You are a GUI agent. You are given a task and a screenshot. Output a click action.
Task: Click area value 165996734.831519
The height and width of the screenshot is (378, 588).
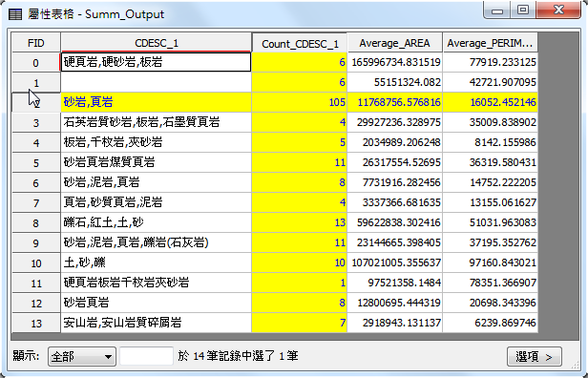tap(395, 62)
